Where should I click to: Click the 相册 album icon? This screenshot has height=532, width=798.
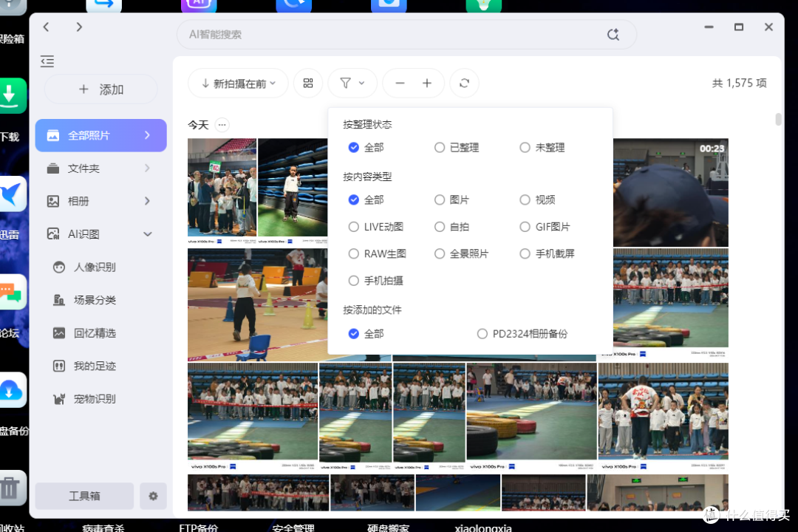53,201
